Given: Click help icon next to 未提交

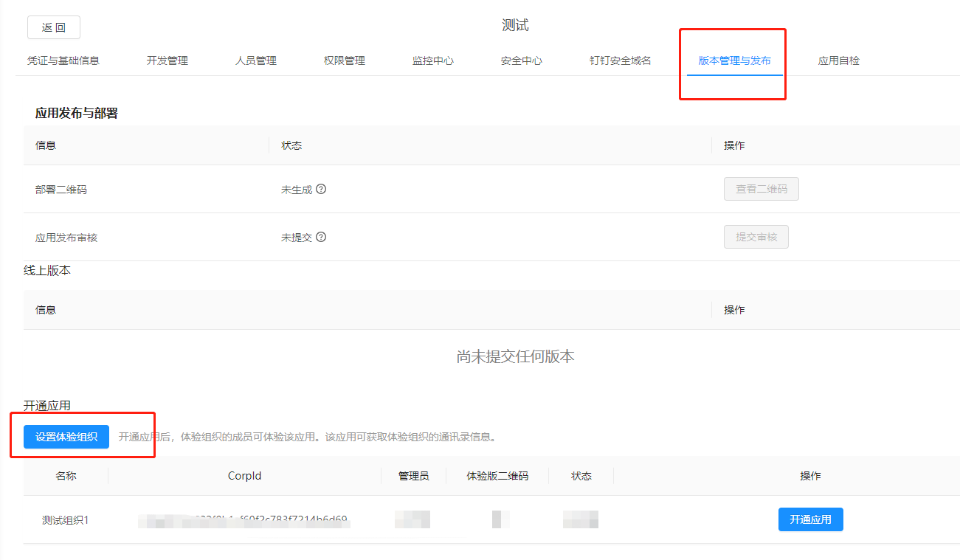Looking at the screenshot, I should (x=321, y=238).
